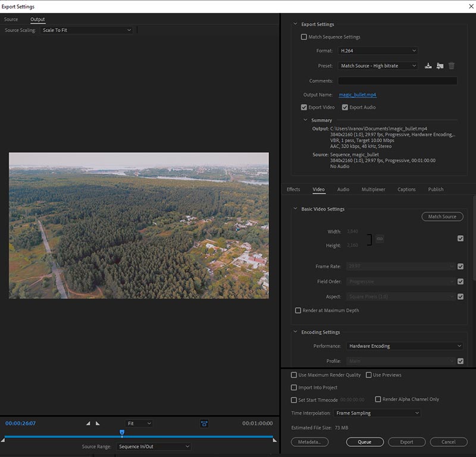Open the Format dropdown showing H.264
The height and width of the screenshot is (457, 476).
tap(378, 51)
